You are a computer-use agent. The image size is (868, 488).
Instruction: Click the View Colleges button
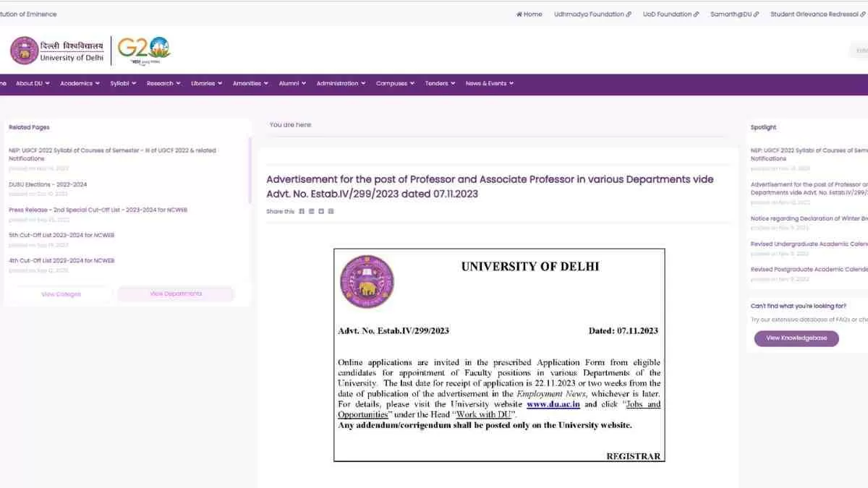tap(61, 294)
